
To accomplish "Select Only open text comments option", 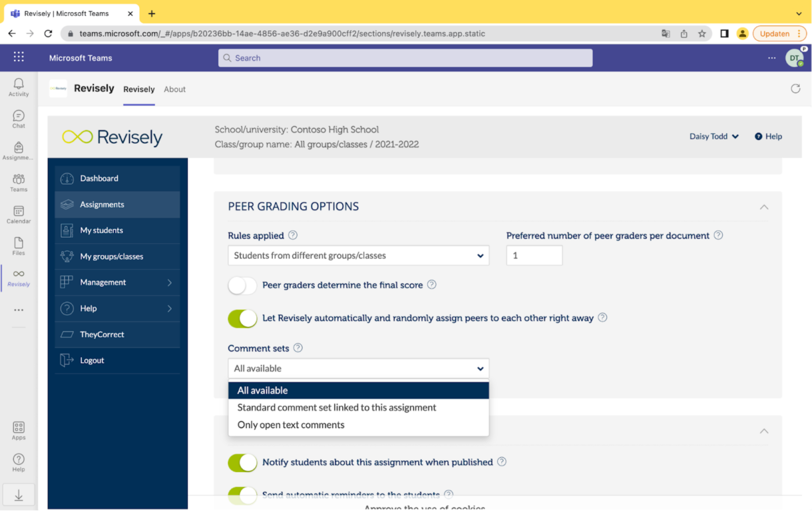I will tap(291, 425).
